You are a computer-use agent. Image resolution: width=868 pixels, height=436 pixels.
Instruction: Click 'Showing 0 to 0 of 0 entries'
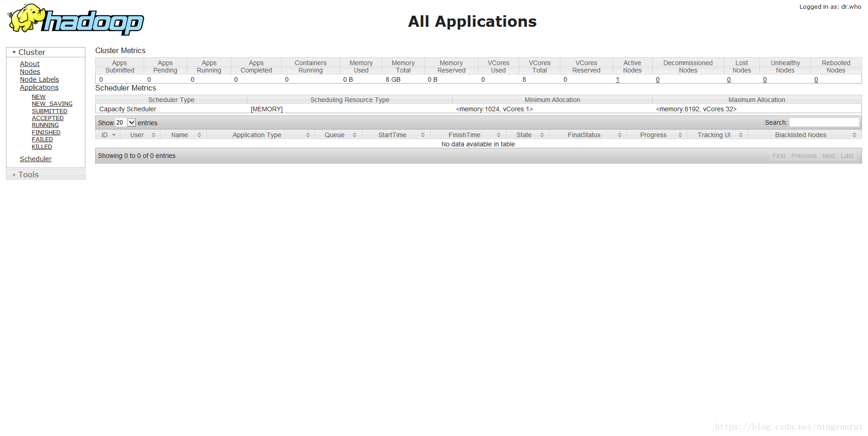(137, 156)
